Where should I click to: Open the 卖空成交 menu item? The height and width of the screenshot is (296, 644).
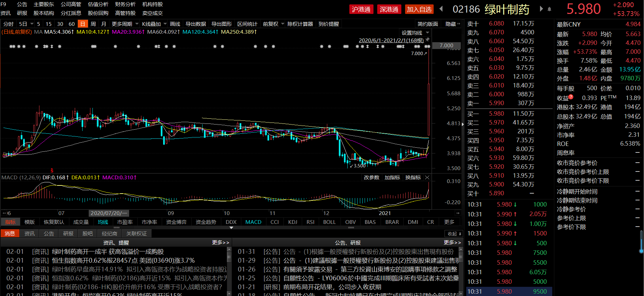153,13
